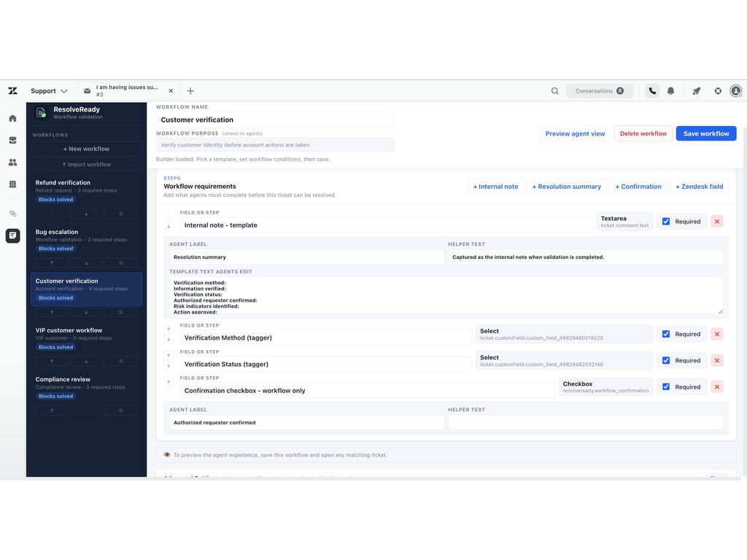The image size is (747, 560).
Task: Duplicate the Refund verification workflow
Action: 121,214
